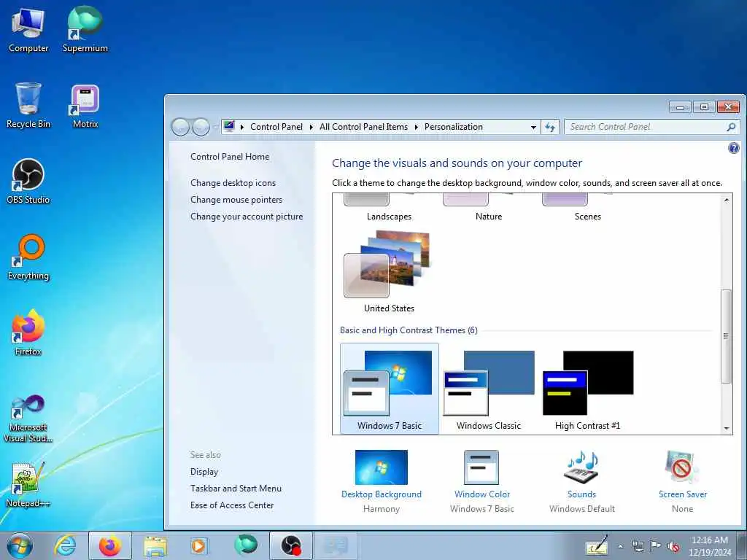Screen dimensions: 747x560
Task: Click Personalization breadcrumb segment
Action: pos(454,127)
